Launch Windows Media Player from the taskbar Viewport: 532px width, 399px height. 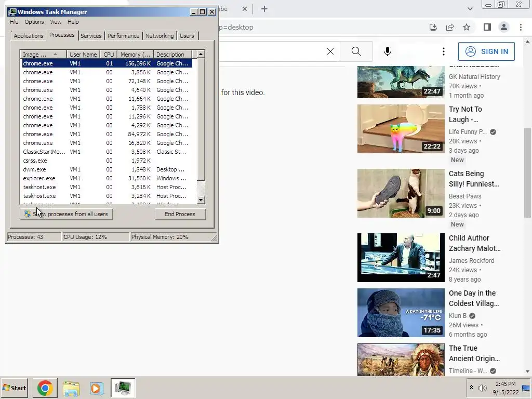pyautogui.click(x=96, y=388)
